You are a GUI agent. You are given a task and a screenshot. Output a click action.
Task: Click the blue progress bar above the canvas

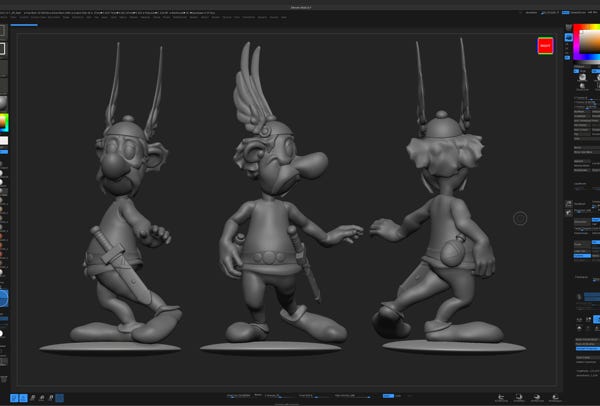(x=24, y=25)
